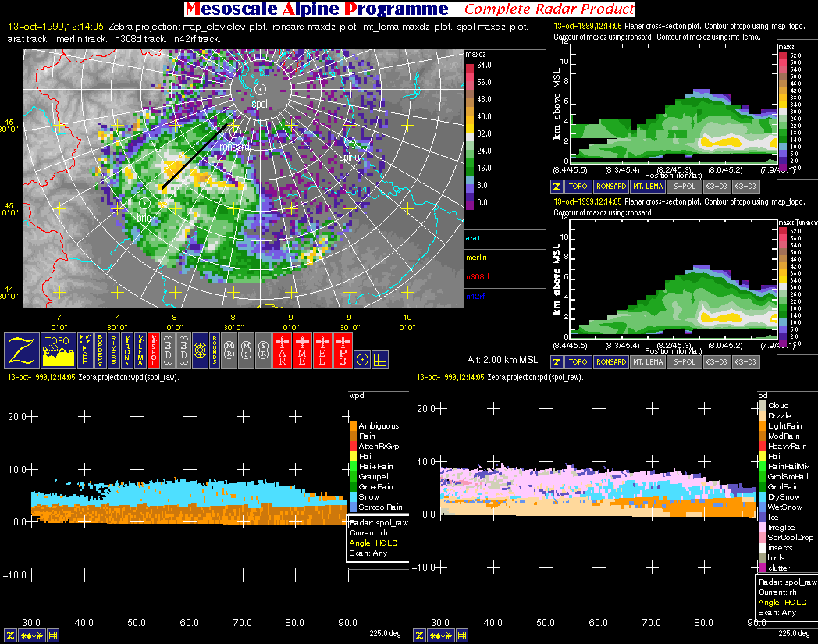Screen dimensions: 818x644
Task: Open Z menu under left wpd plot
Action: pyautogui.click(x=12, y=635)
